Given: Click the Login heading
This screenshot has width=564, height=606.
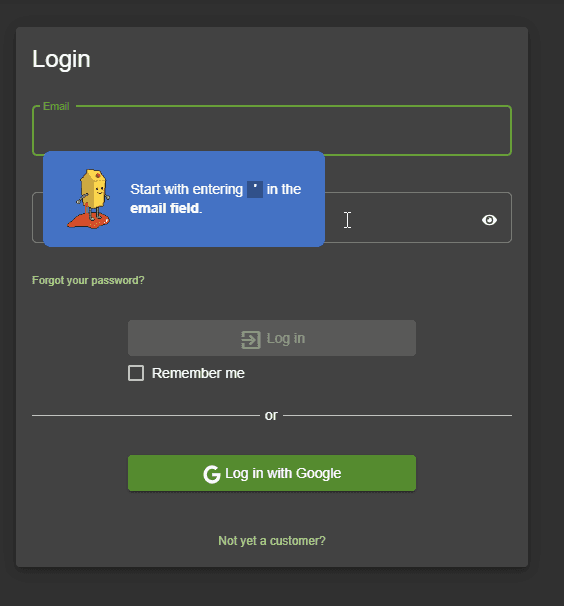Looking at the screenshot, I should [61, 59].
